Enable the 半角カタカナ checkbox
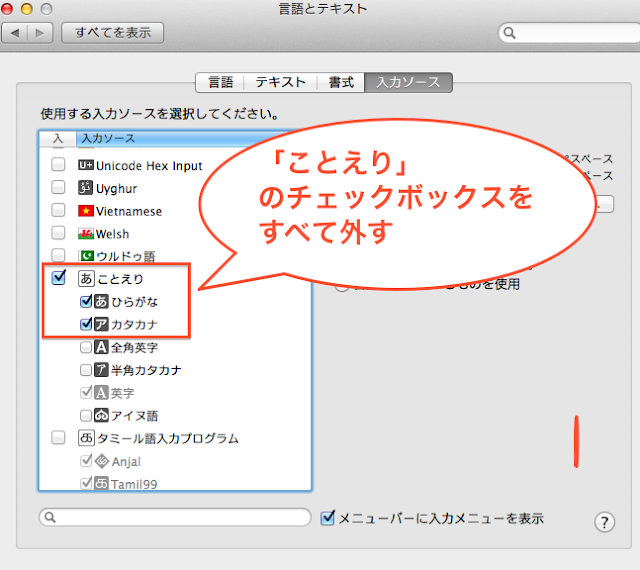The height and width of the screenshot is (570, 640). pos(86,370)
